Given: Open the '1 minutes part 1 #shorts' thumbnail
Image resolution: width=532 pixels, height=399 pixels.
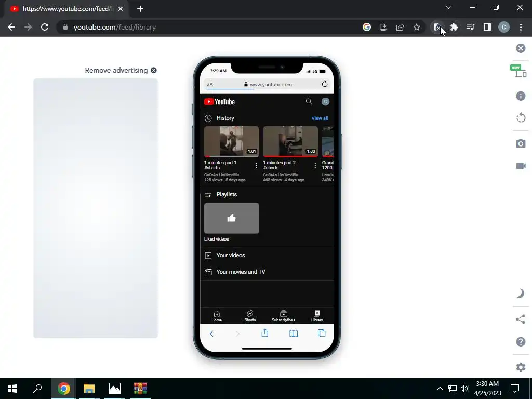Looking at the screenshot, I should (231, 142).
